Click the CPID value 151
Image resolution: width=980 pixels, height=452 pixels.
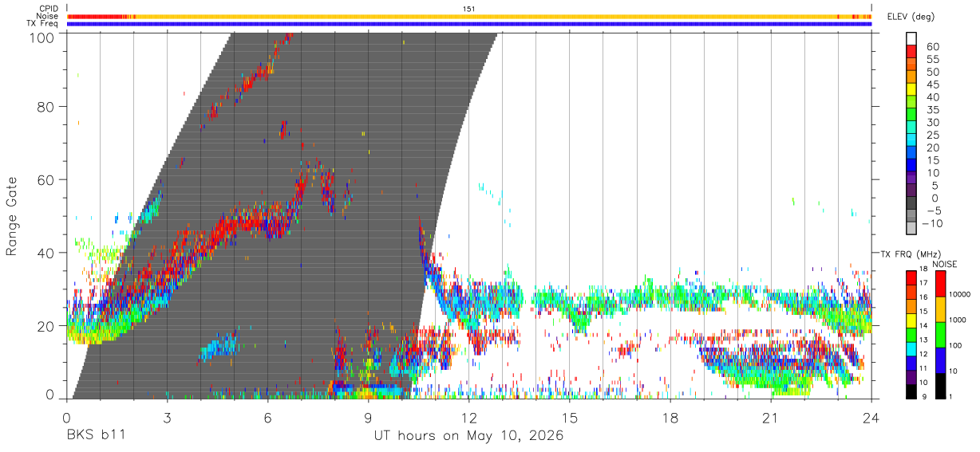[x=469, y=9]
